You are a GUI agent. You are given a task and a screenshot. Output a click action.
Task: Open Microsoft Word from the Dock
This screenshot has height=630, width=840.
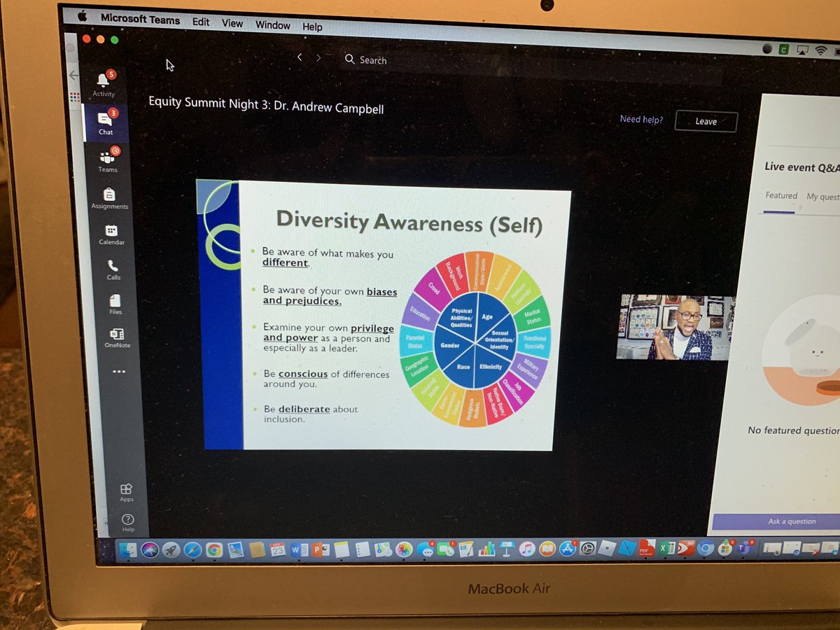click(299, 549)
